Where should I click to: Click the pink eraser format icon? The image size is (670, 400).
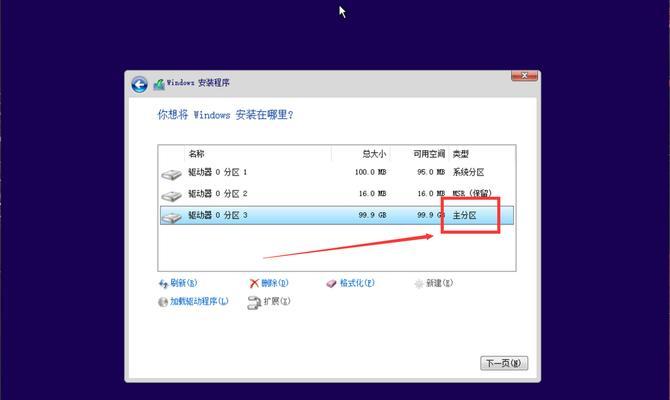[x=332, y=283]
